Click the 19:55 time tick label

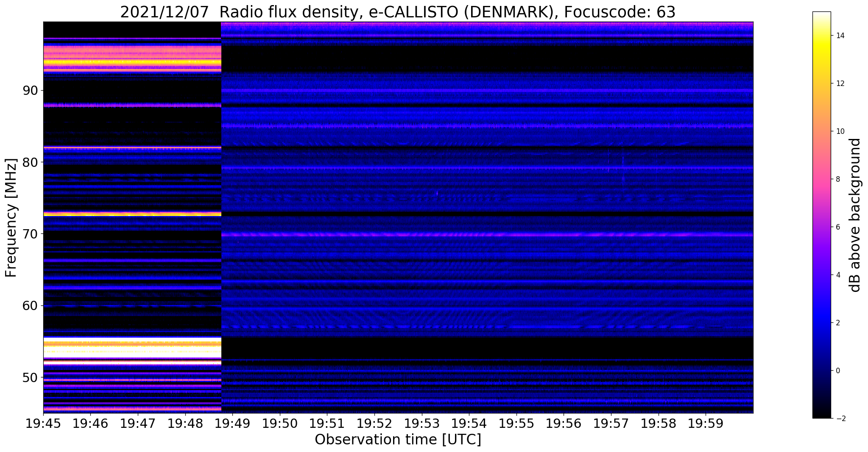(x=516, y=423)
